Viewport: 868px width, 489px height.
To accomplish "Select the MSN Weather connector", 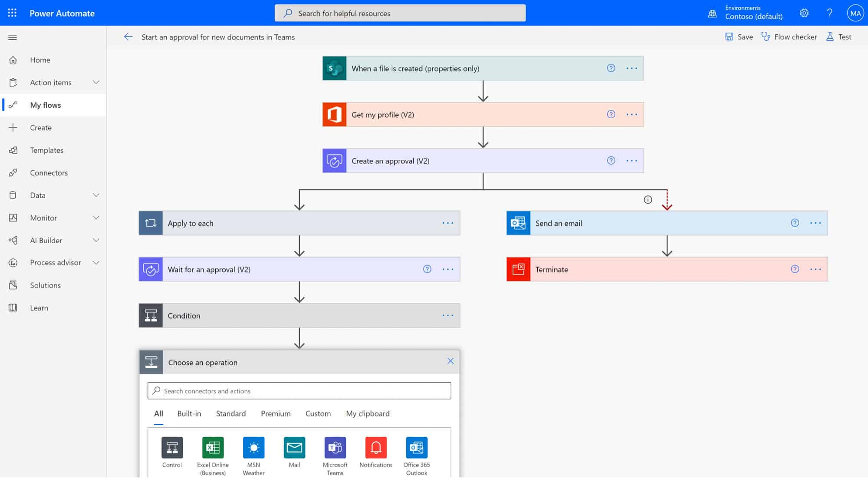I will pos(253,447).
